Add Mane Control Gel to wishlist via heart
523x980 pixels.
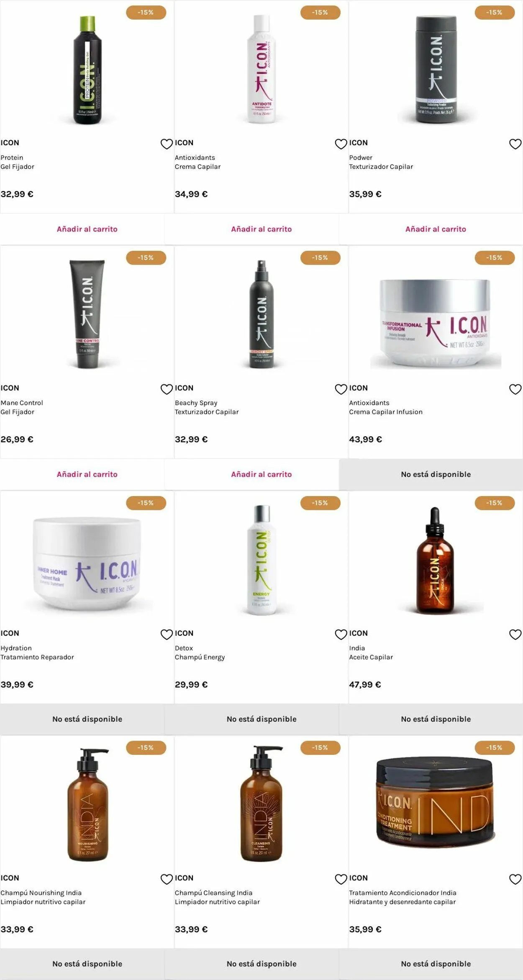point(167,389)
